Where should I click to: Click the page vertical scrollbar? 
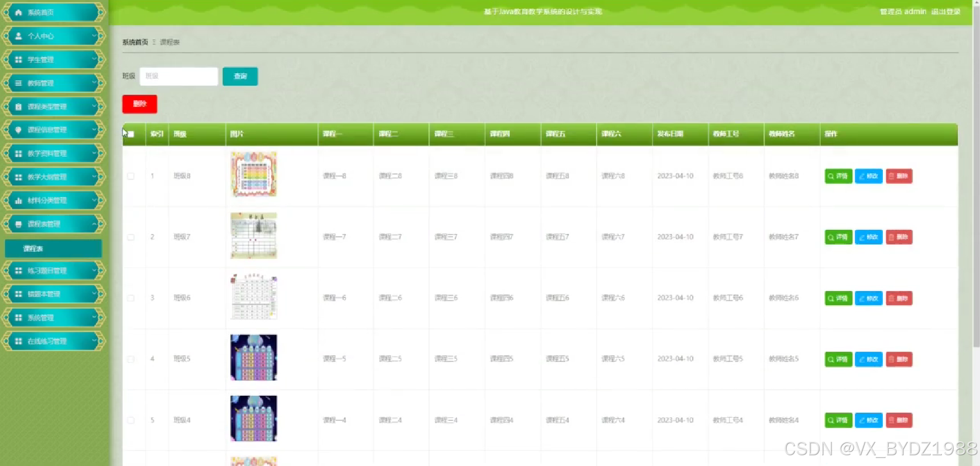[x=976, y=177]
